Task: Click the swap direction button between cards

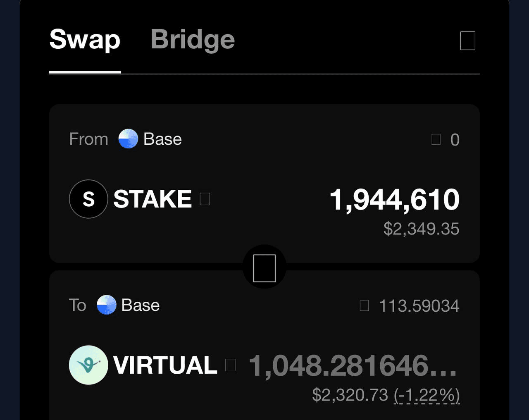Action: [264, 268]
